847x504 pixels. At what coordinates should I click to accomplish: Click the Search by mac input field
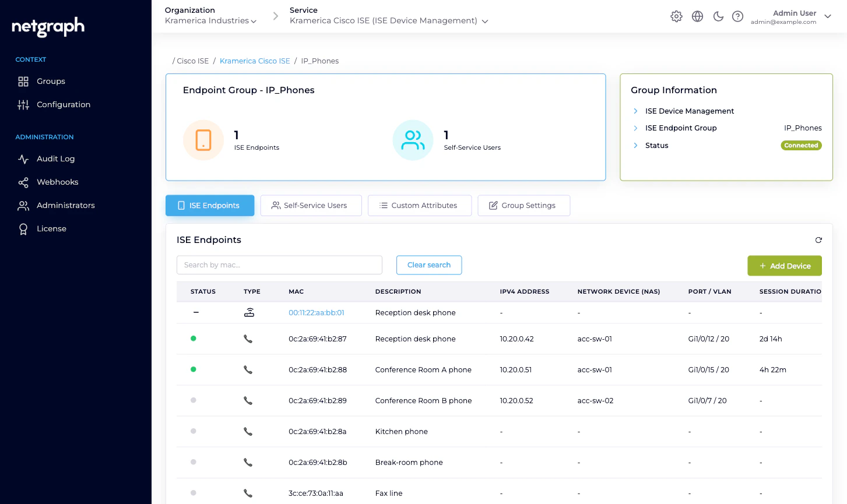point(279,265)
